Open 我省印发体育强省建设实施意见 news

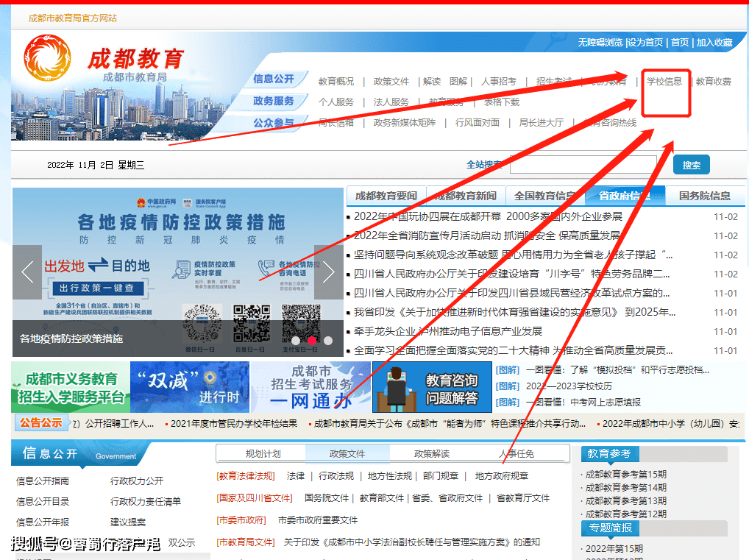point(514,312)
